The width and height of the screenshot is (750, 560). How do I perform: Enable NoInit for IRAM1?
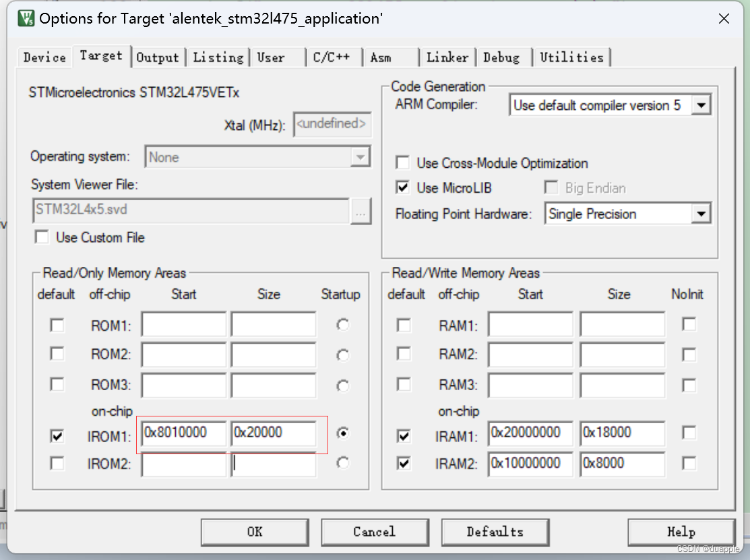(689, 433)
